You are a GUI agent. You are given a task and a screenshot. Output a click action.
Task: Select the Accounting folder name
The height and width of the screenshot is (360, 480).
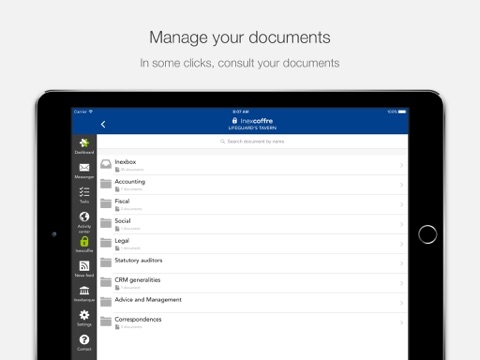130,182
